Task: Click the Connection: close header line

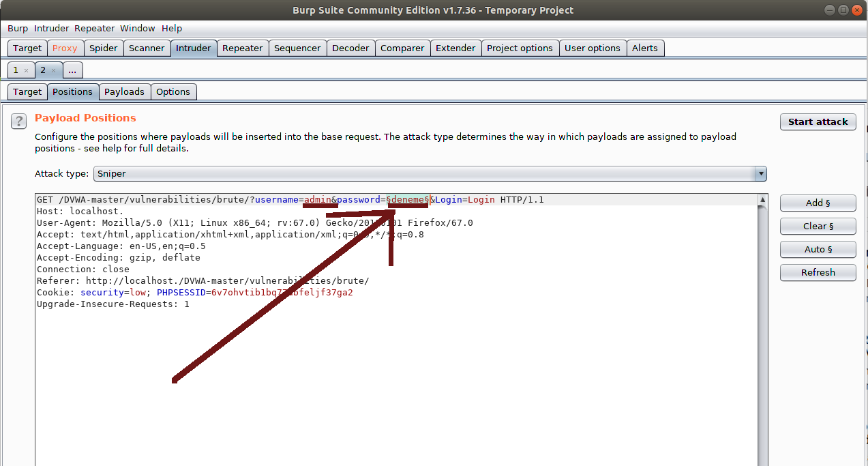Action: pos(83,270)
